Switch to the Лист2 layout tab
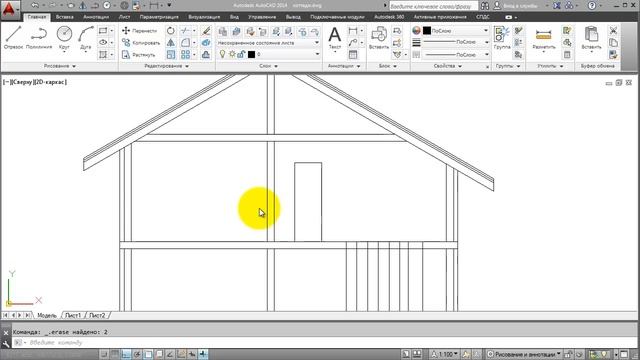Screen dimensions: 640x360 pyautogui.click(x=97, y=316)
